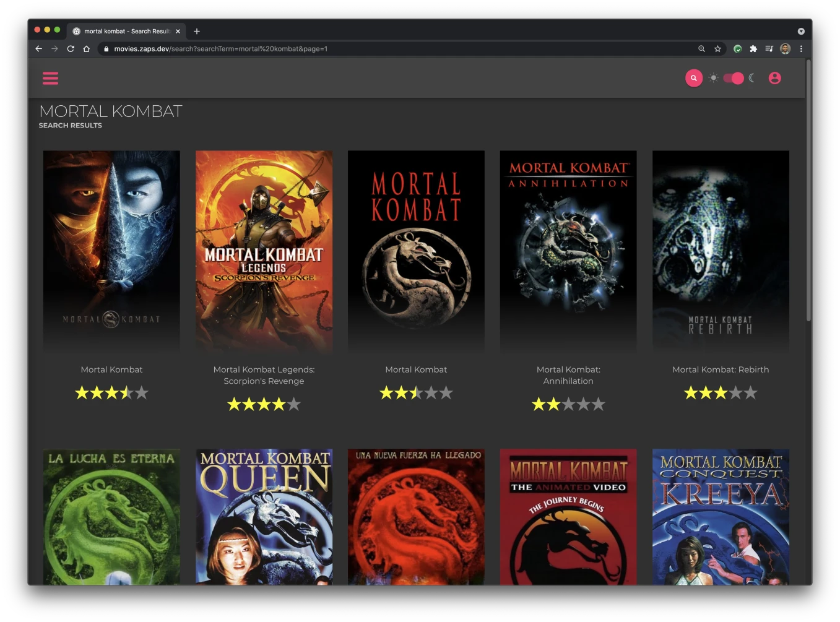Open the hamburger menu
This screenshot has height=622, width=840.
[50, 78]
